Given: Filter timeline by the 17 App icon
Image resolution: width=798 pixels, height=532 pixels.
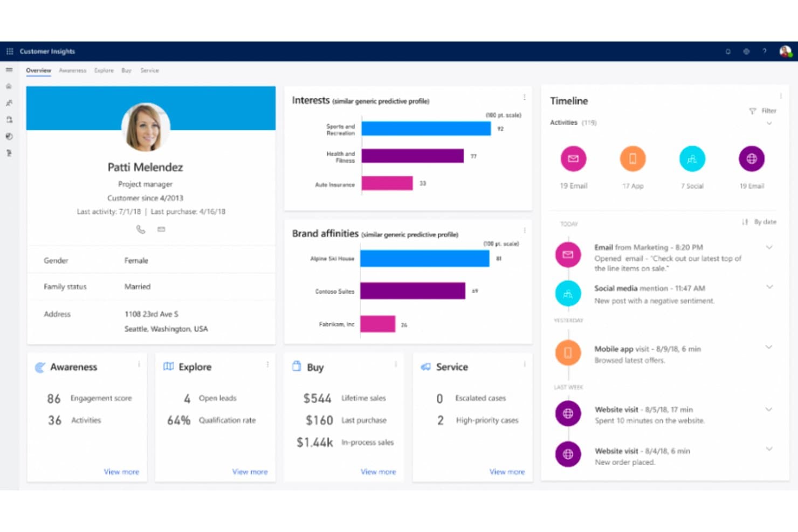Looking at the screenshot, I should click(633, 158).
